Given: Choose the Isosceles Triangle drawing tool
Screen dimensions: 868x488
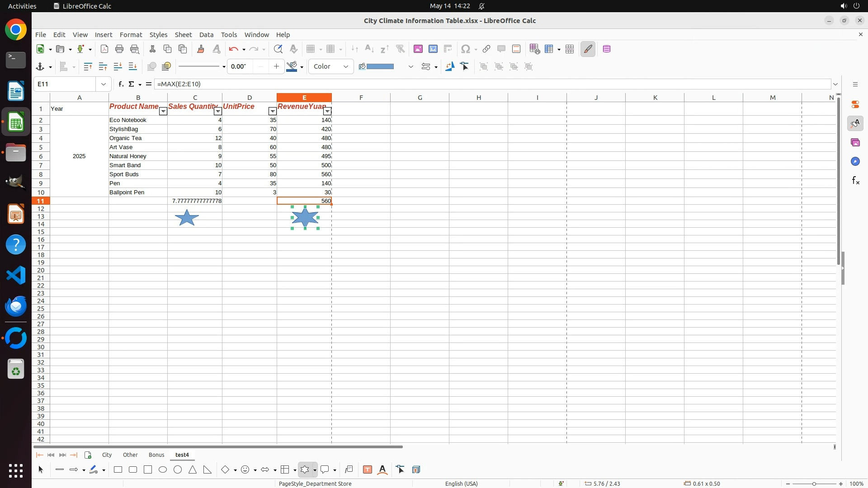Looking at the screenshot, I should [x=193, y=470].
